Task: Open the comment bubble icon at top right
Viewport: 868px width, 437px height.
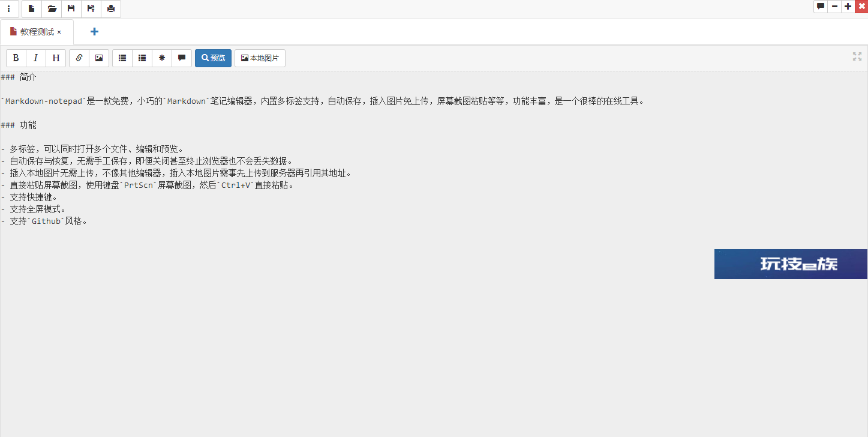Action: coord(821,7)
